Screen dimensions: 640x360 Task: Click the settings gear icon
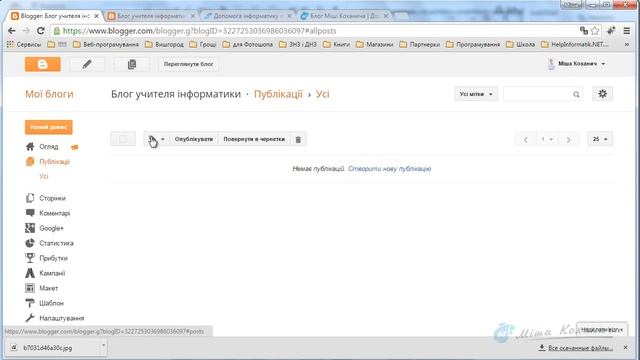click(602, 94)
